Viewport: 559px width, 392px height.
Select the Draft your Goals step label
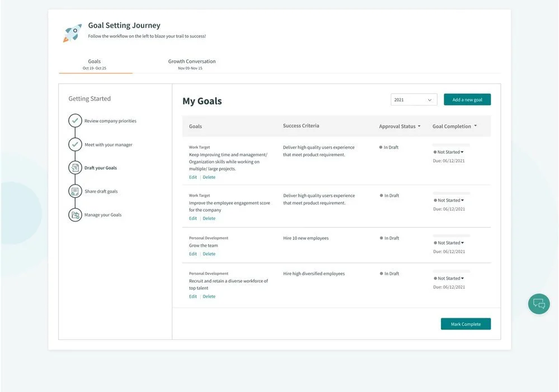[101, 168]
